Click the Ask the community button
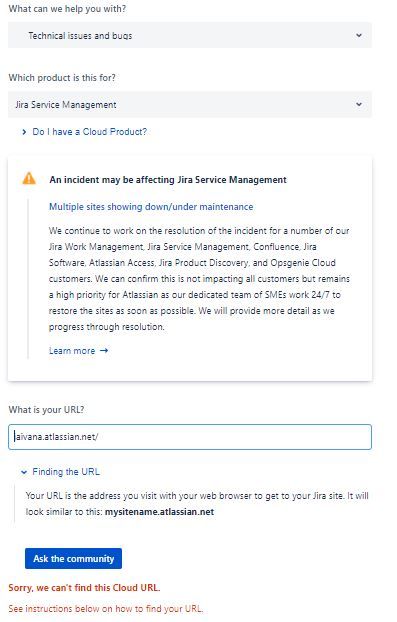The height and width of the screenshot is (622, 397). click(x=73, y=559)
